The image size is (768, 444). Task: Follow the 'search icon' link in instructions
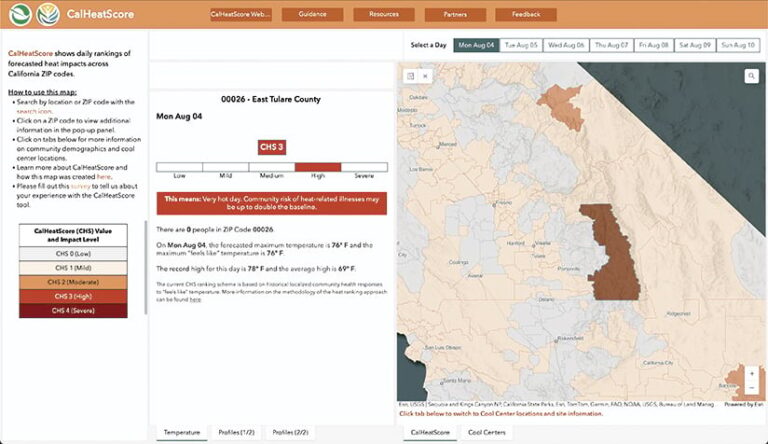34,111
